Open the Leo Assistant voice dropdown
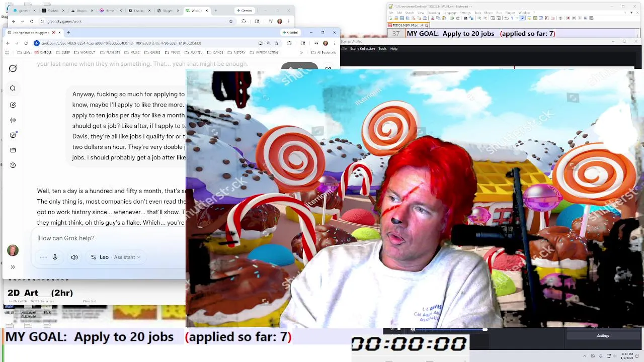This screenshot has height=362, width=644. [x=116, y=257]
